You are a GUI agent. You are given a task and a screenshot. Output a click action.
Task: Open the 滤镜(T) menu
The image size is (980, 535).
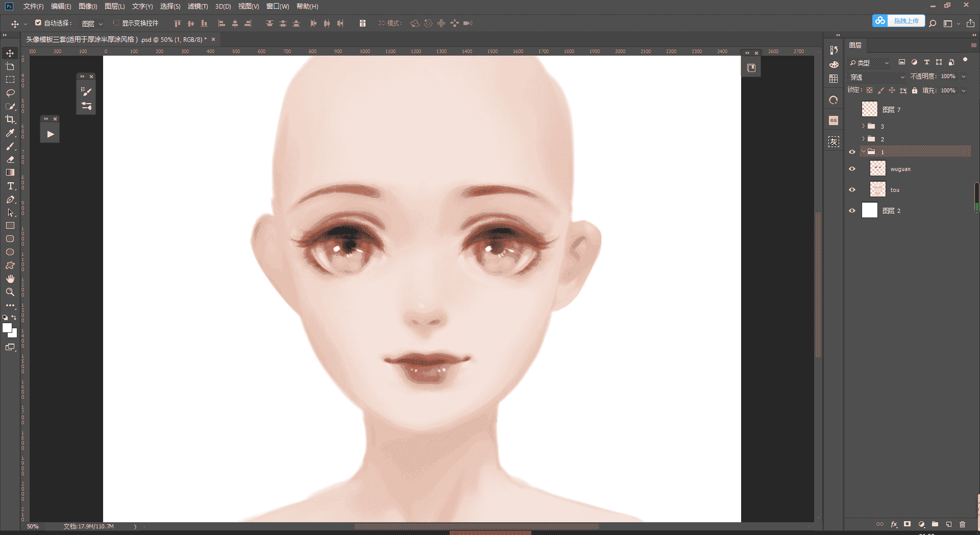[198, 6]
